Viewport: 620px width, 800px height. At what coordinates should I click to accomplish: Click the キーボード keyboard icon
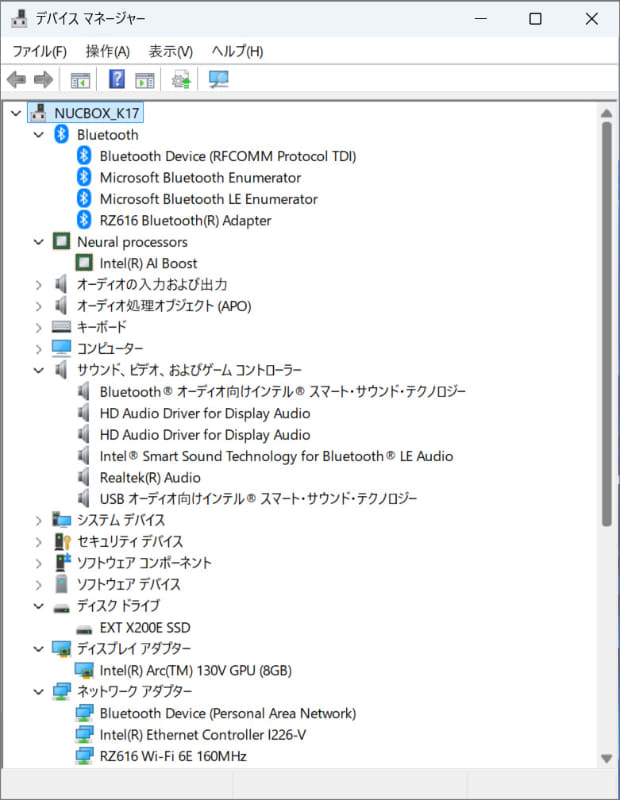[61, 327]
